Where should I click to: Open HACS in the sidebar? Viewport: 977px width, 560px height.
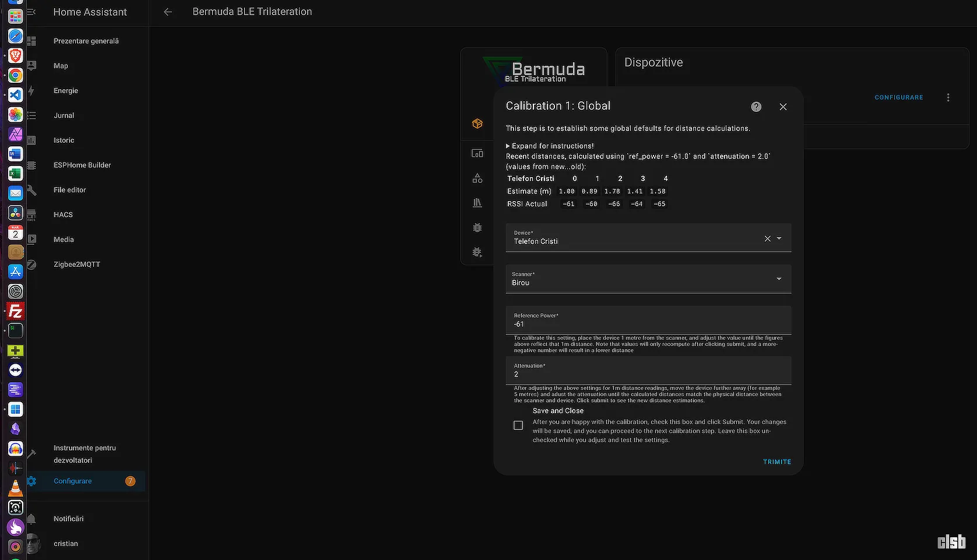click(x=86, y=214)
